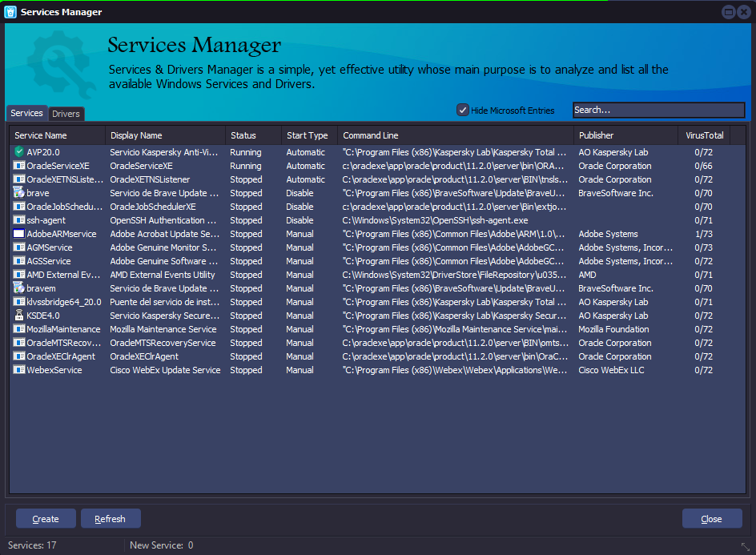756x555 pixels.
Task: Click Automatic start type of OracleXETNSListener
Action: [x=306, y=179]
